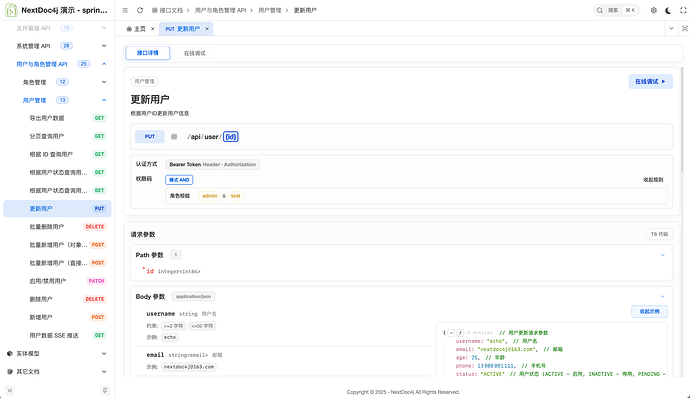Open 导出用户数据 GET endpoint

[57, 118]
